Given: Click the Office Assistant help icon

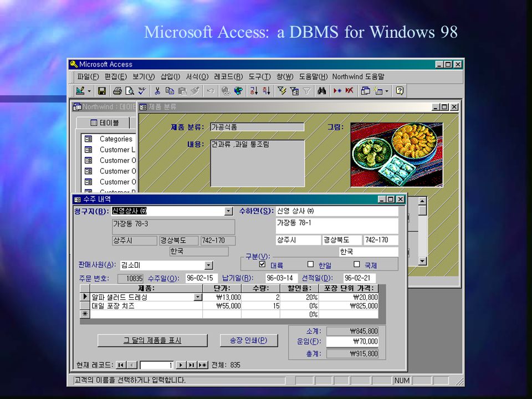Looking at the screenshot, I should point(400,91).
